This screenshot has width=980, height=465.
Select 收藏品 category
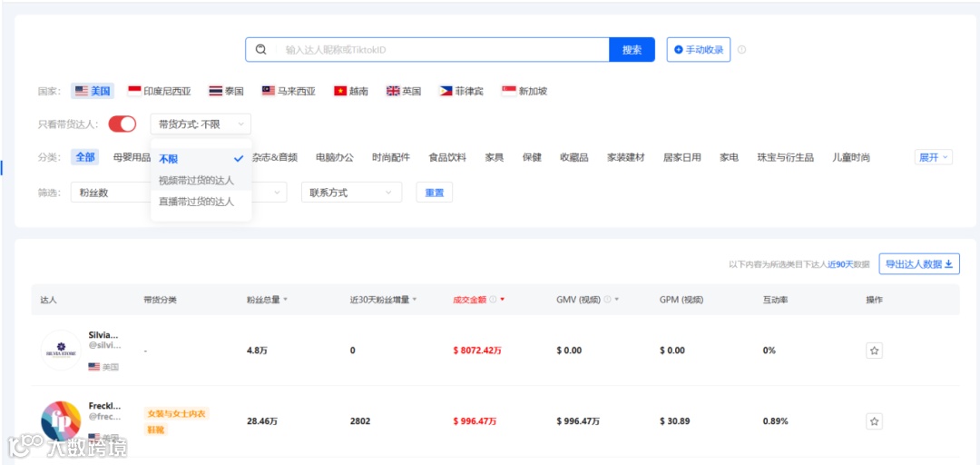click(573, 157)
